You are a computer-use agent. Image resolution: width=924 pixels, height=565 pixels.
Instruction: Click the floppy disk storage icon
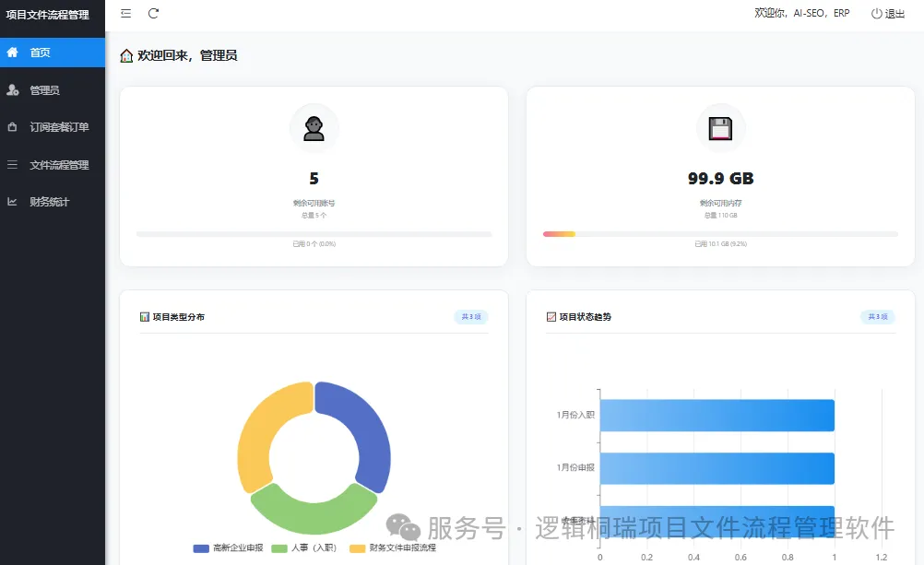pos(721,128)
